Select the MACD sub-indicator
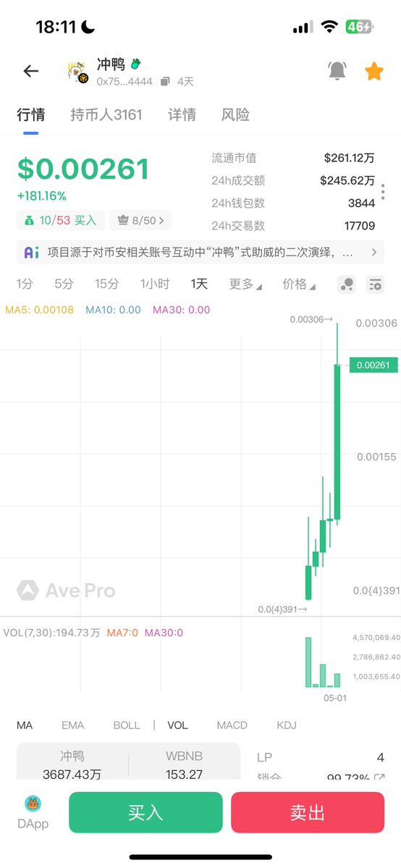 (232, 725)
